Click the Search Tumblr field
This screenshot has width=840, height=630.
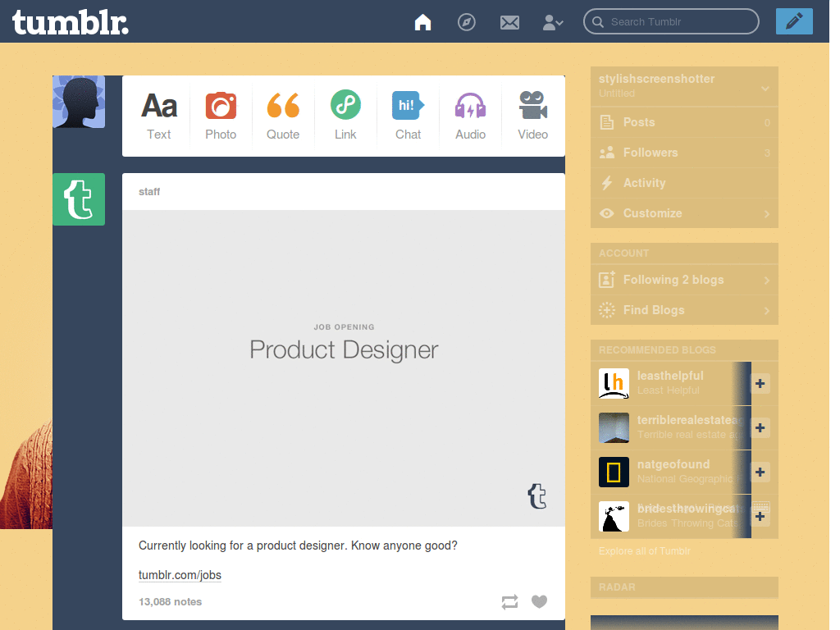tap(671, 22)
